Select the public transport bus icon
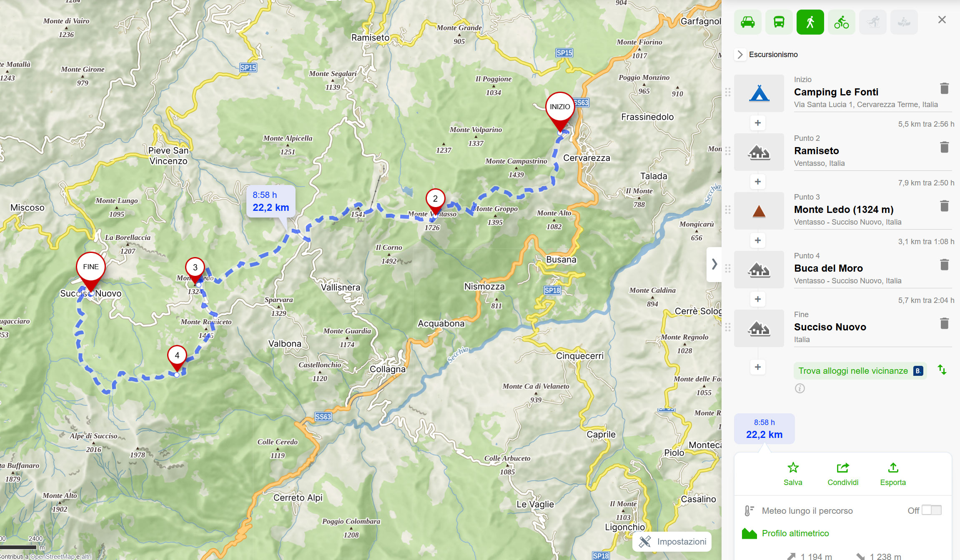Screen dimensions: 960x560 click(x=779, y=22)
